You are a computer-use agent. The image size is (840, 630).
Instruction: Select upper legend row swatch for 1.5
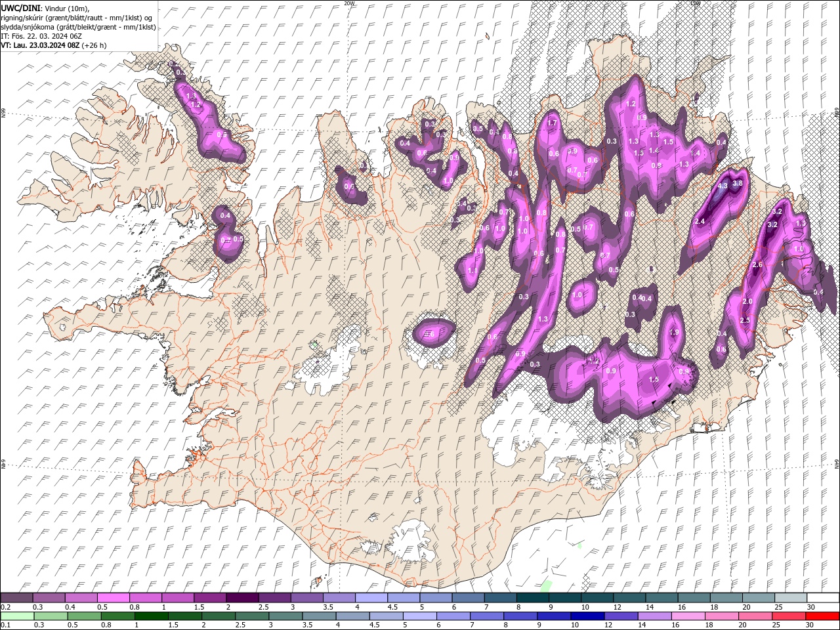210,598
